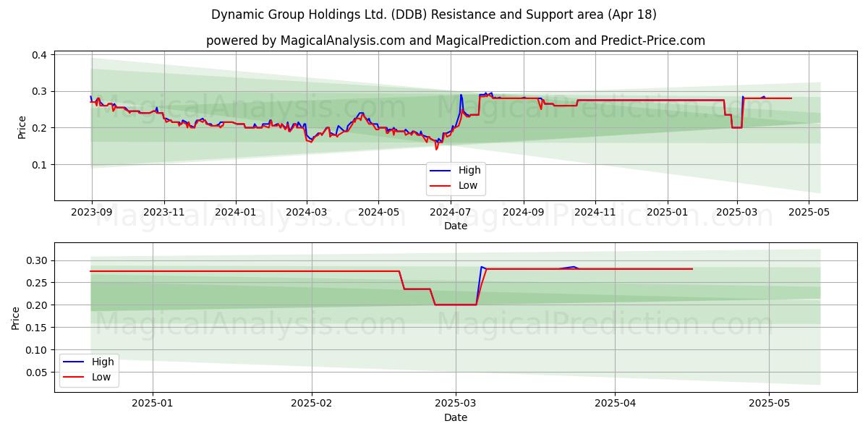This screenshot has height=434, width=868.
Task: Click the '2025-02' x-axis label, bottom chart
Action: [x=312, y=404]
